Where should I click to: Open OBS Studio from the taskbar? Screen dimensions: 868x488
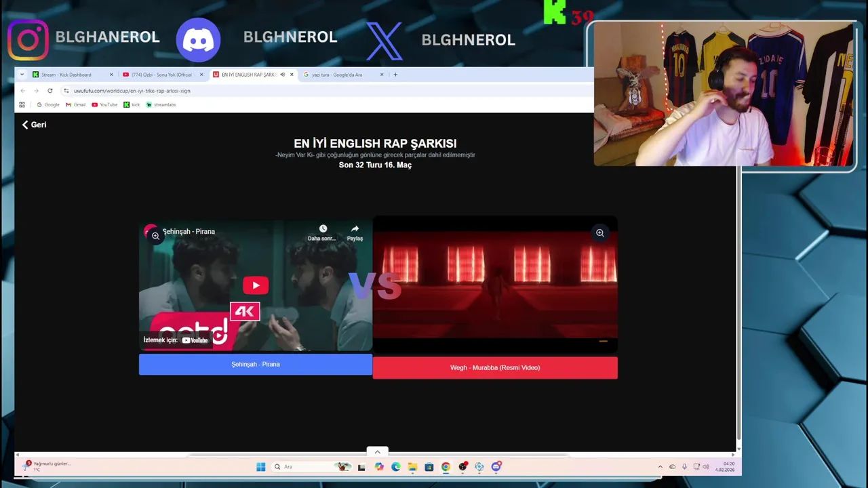click(x=462, y=467)
